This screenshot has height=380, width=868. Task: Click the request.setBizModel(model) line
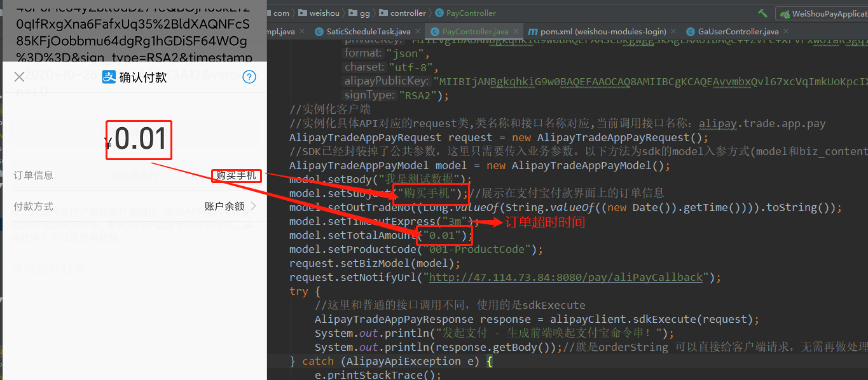click(375, 263)
